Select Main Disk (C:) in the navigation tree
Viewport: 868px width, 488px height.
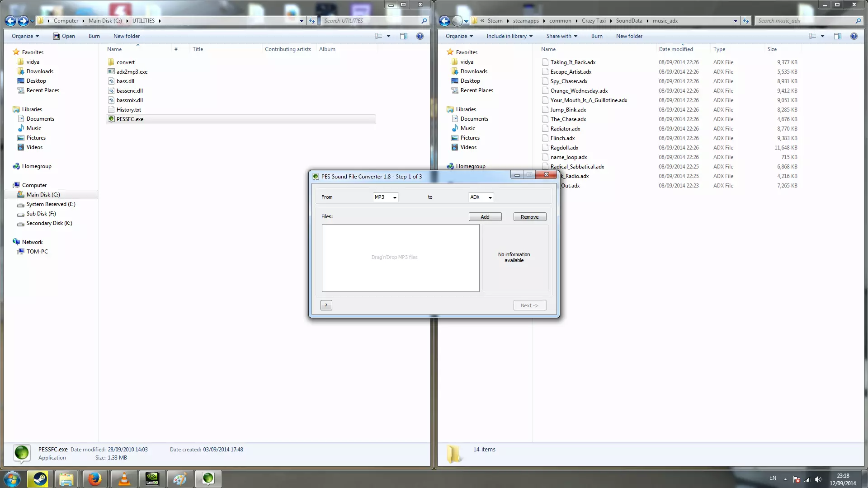(x=43, y=195)
